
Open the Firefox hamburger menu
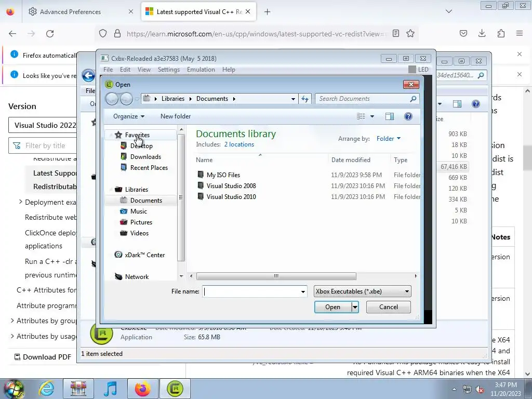[x=520, y=33]
